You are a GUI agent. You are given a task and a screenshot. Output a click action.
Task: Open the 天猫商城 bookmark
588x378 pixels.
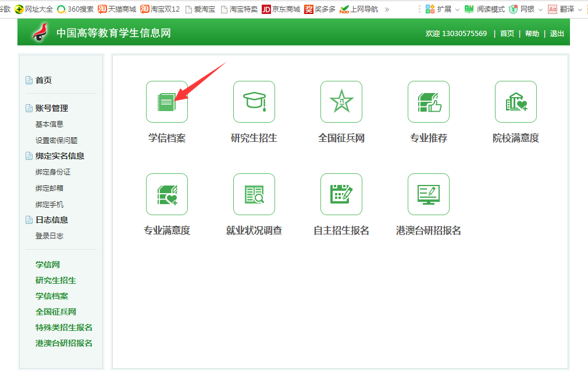pyautogui.click(x=117, y=9)
